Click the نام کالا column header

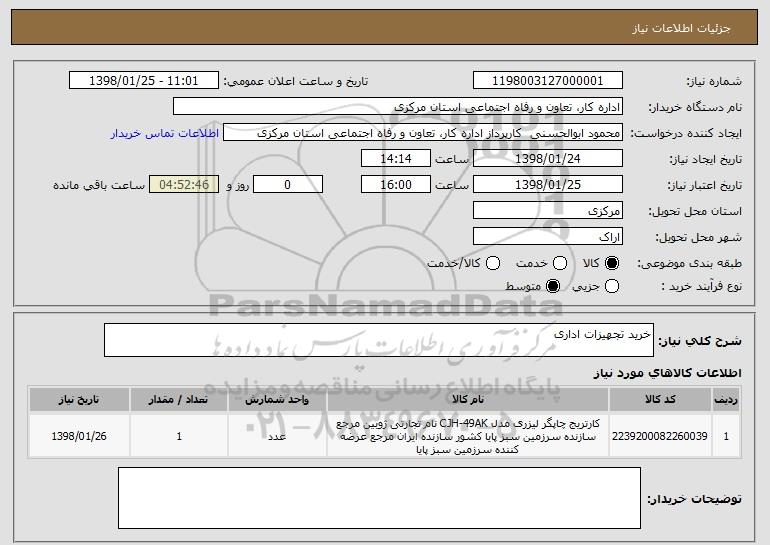tap(468, 400)
